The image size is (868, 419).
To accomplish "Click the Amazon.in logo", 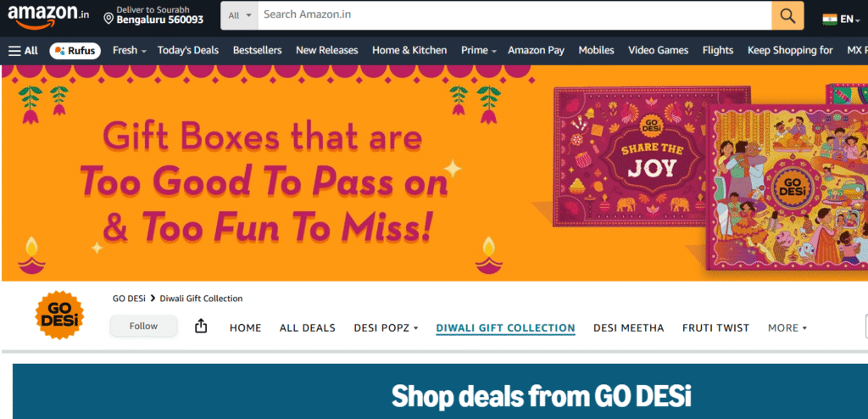I will click(48, 16).
